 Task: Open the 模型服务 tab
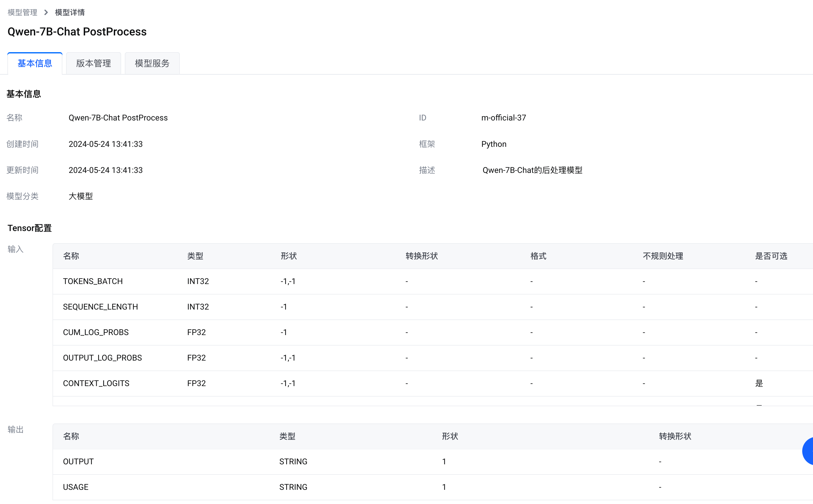tap(152, 63)
